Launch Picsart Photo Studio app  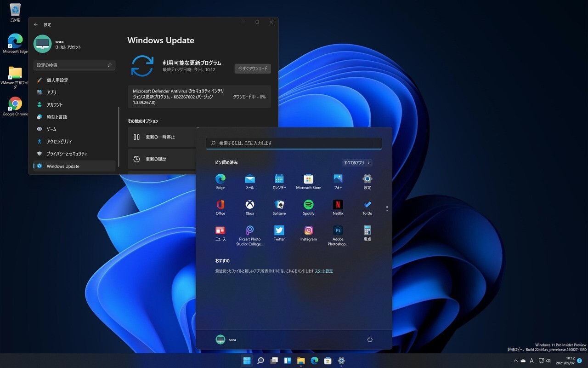click(x=250, y=236)
